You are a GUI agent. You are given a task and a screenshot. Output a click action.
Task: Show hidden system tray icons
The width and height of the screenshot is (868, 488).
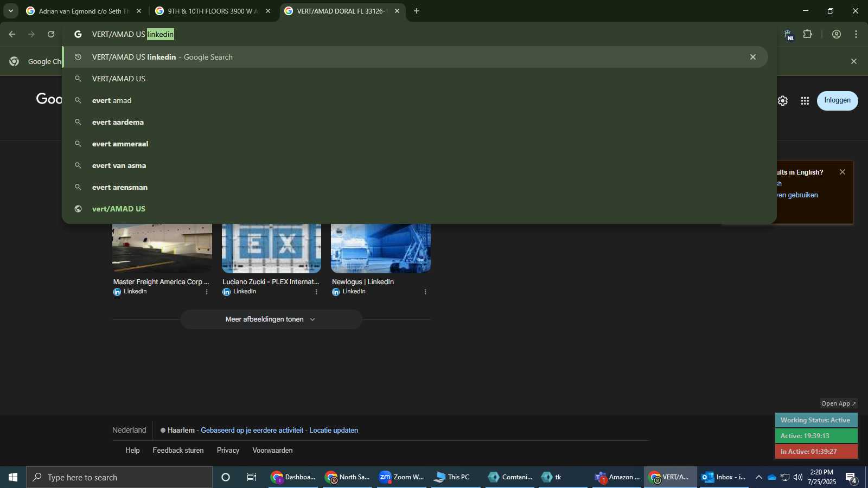tap(759, 477)
